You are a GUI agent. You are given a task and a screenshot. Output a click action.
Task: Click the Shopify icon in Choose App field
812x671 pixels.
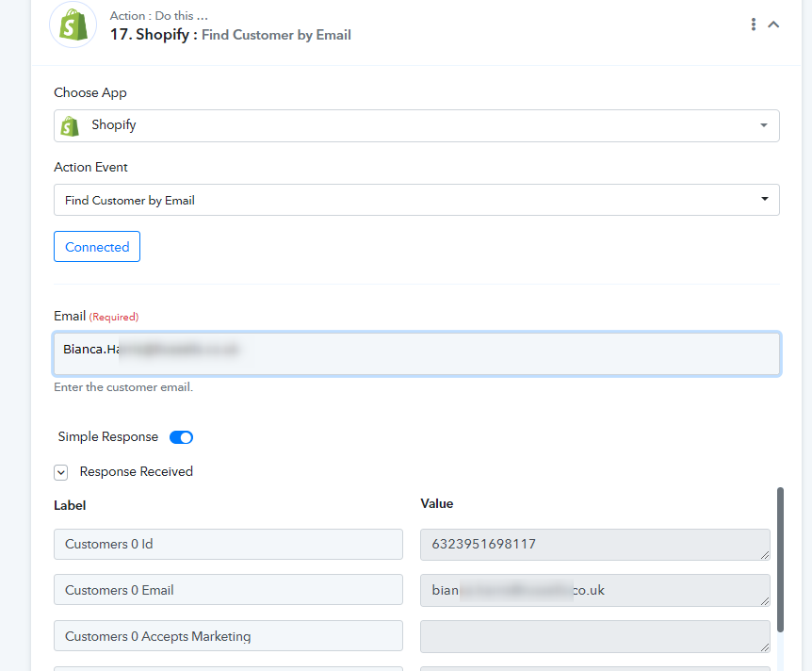(70, 126)
